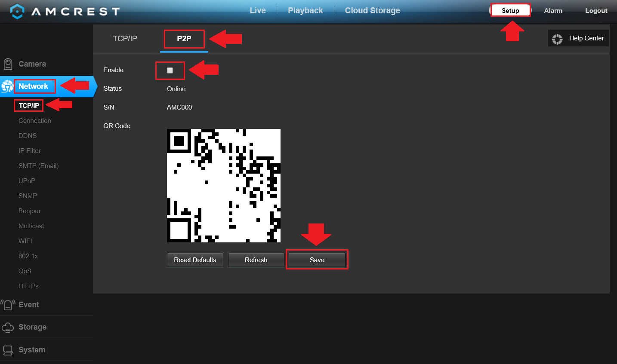Click the Camera section icon
Viewport: 617px width, 364px height.
tap(8, 64)
